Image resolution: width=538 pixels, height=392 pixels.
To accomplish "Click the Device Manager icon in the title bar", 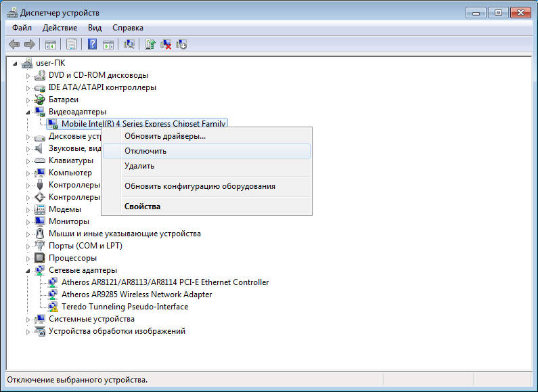I will pyautogui.click(x=12, y=13).
